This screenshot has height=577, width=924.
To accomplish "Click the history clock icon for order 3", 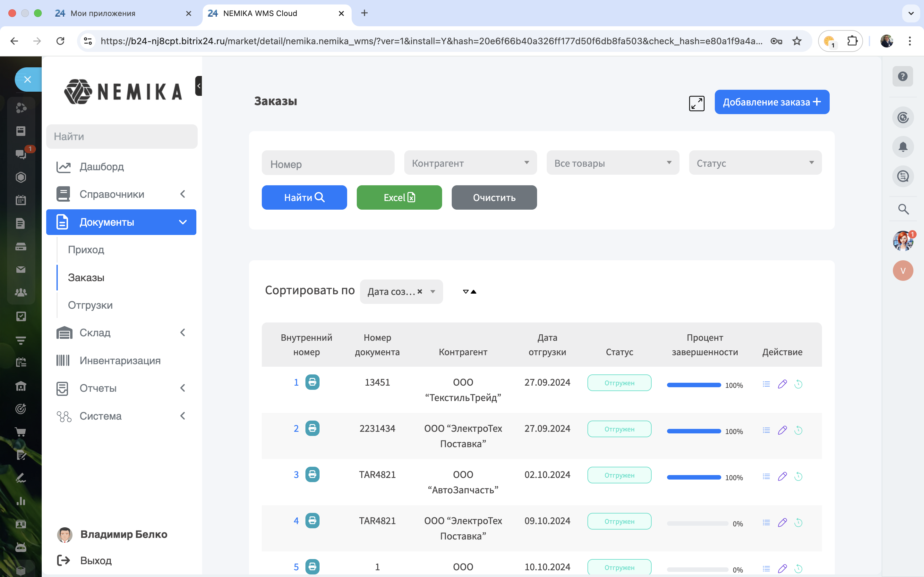I will point(798,476).
